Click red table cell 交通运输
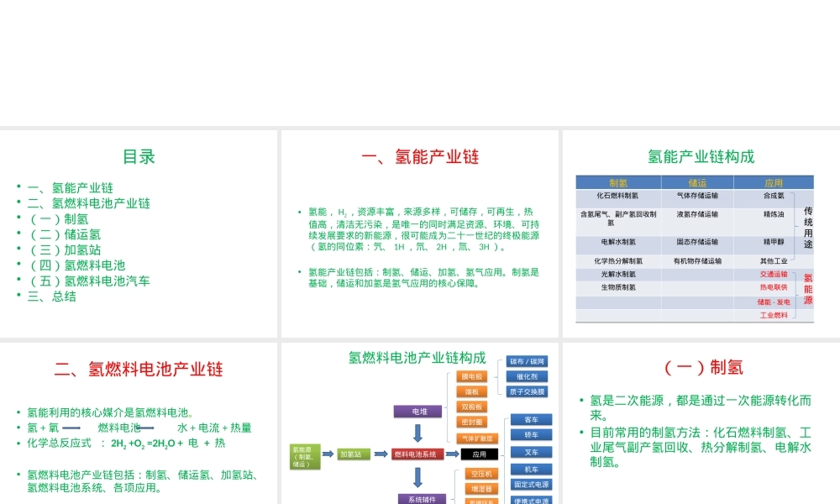The width and height of the screenshot is (840, 504). [774, 274]
